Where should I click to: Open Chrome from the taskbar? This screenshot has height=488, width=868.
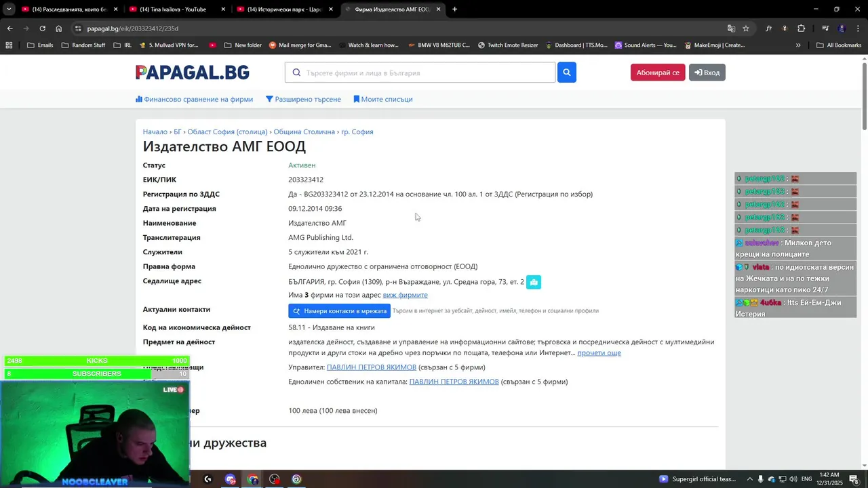click(253, 479)
